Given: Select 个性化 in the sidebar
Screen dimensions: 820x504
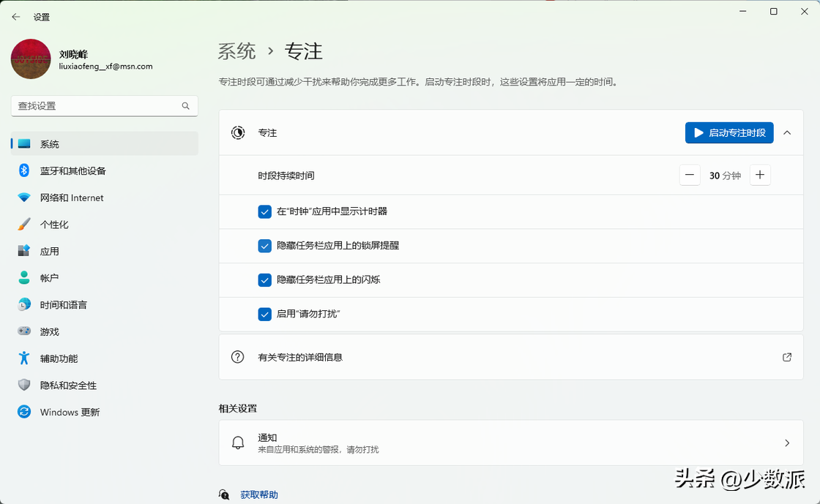Looking at the screenshot, I should (x=54, y=225).
